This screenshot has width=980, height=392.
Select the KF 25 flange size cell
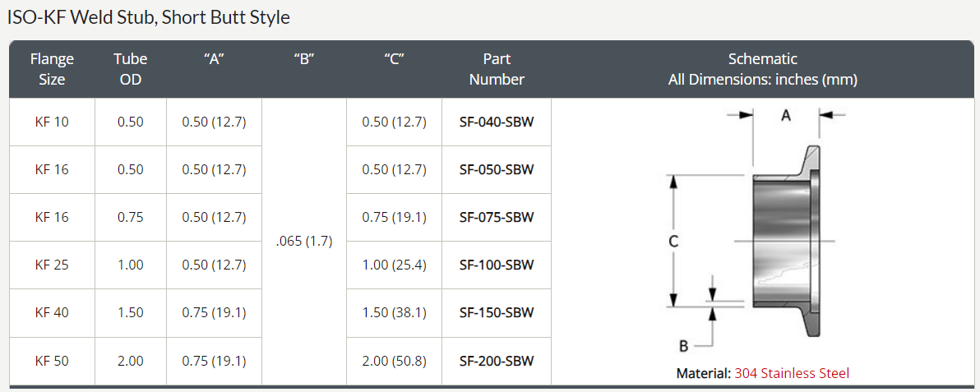tap(52, 265)
